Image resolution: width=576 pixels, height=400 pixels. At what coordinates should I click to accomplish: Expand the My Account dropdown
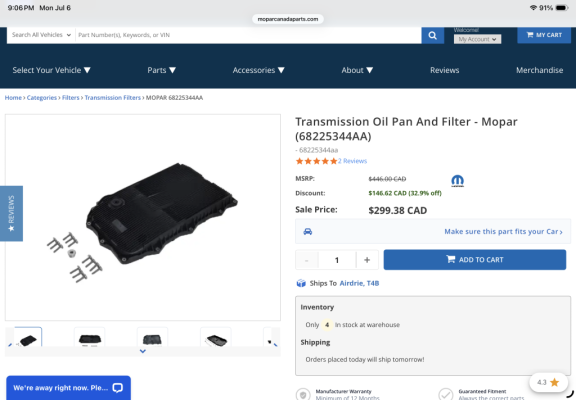coord(477,39)
